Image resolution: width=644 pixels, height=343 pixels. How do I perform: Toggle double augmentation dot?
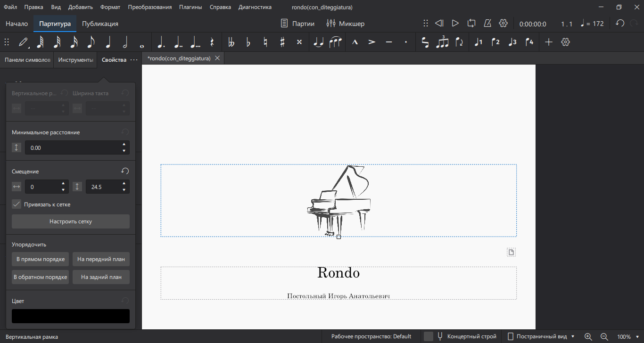tap(178, 42)
